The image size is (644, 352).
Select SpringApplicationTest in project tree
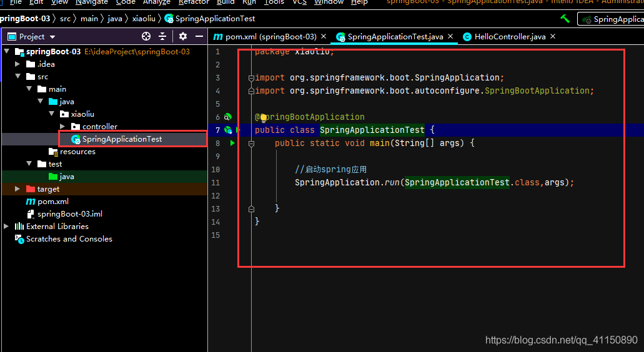click(x=122, y=139)
